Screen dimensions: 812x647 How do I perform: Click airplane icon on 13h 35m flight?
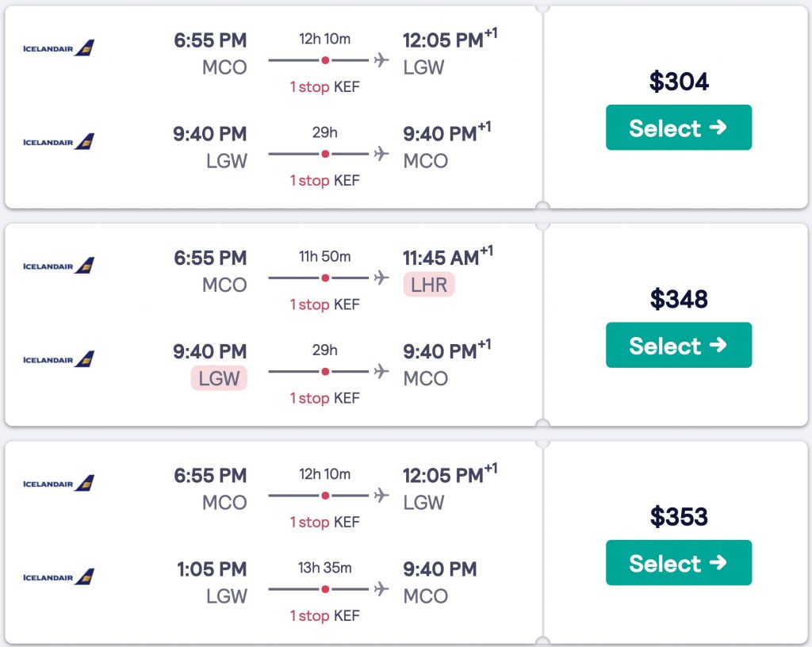381,588
